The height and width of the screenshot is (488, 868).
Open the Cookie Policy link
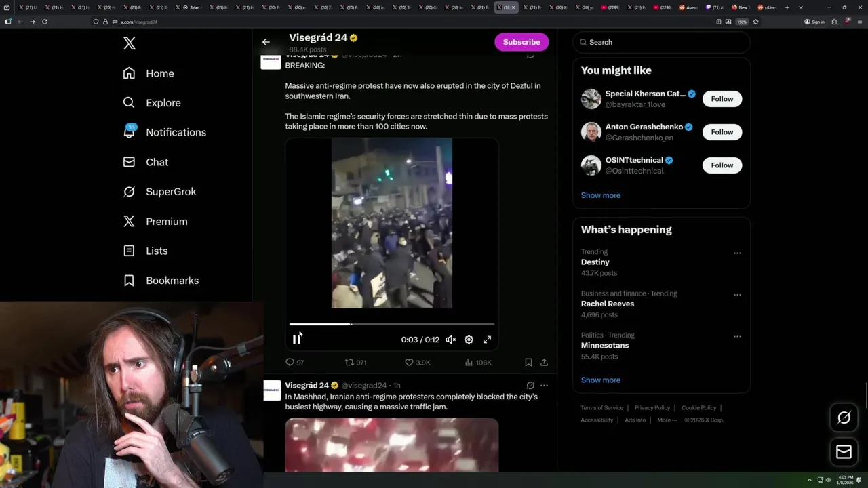coord(699,408)
